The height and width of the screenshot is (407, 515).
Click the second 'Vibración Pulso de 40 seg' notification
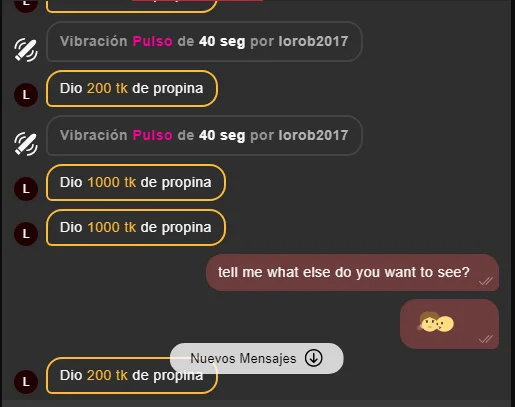(204, 136)
